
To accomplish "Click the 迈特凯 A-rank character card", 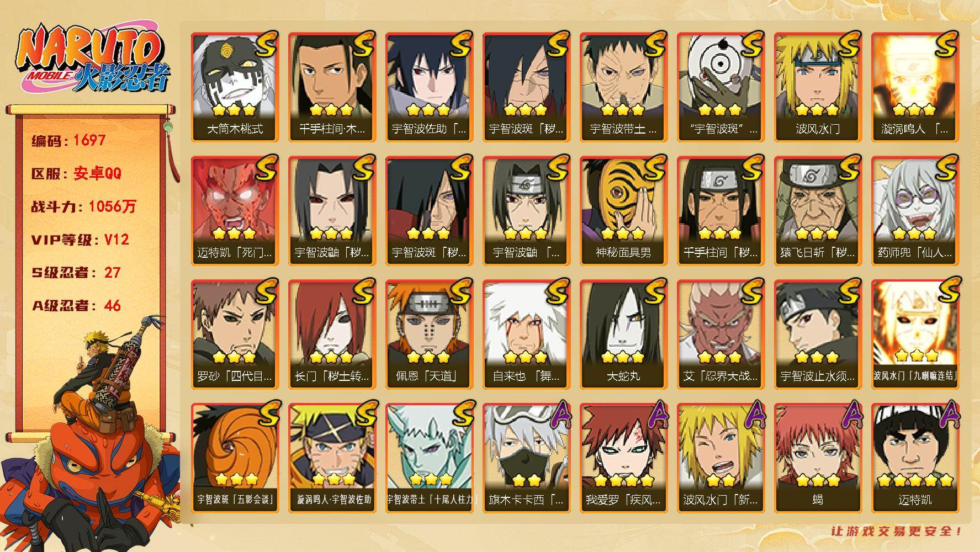I will click(x=915, y=458).
